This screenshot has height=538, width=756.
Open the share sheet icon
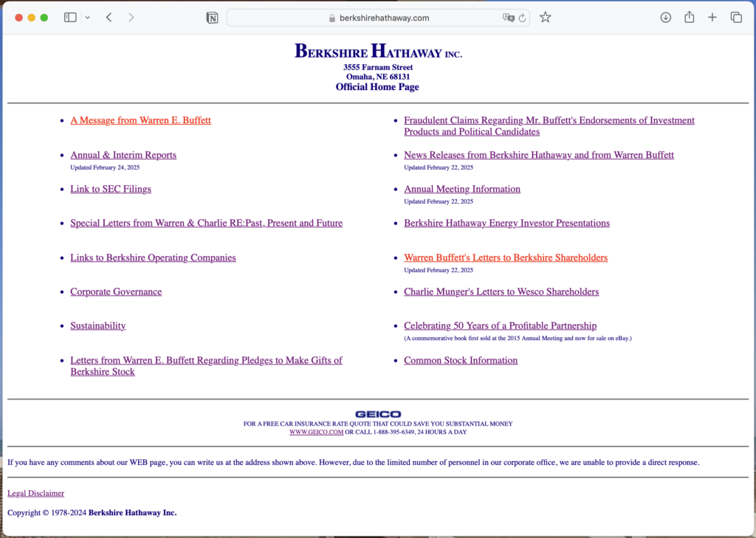(690, 17)
